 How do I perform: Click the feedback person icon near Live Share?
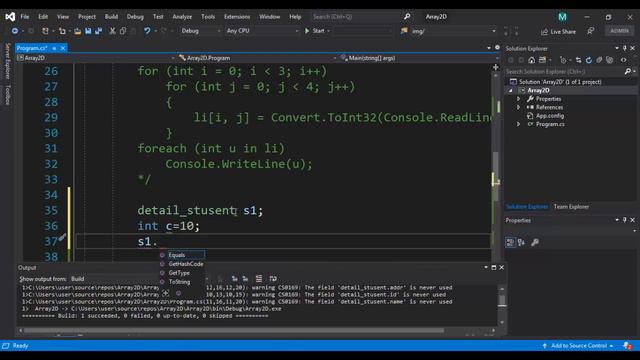pos(590,31)
